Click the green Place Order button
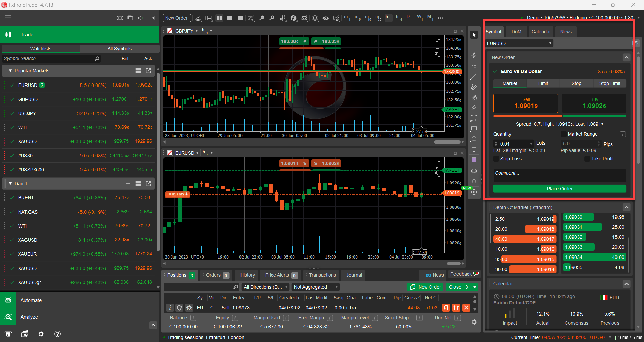Viewport: 644px width, 342px height. (x=559, y=189)
